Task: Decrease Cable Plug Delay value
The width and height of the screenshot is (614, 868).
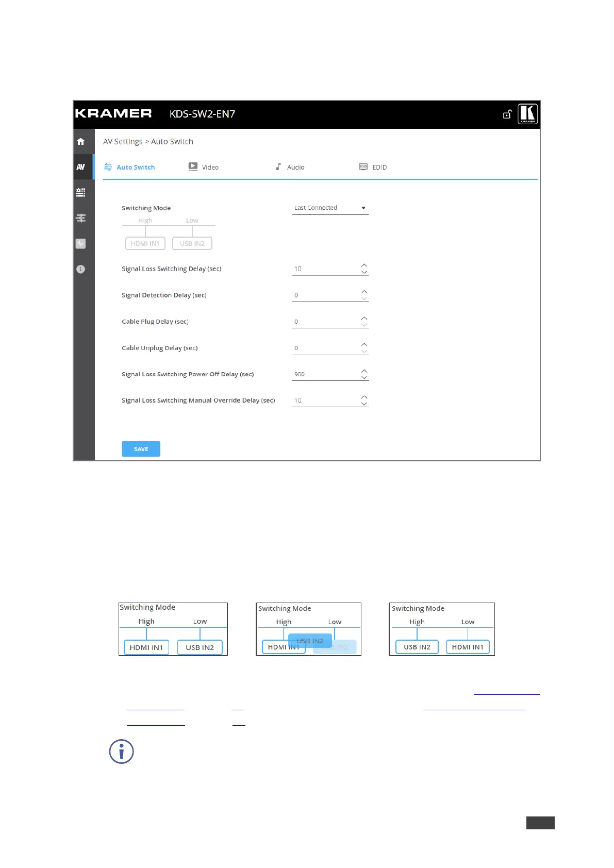Action: [364, 324]
